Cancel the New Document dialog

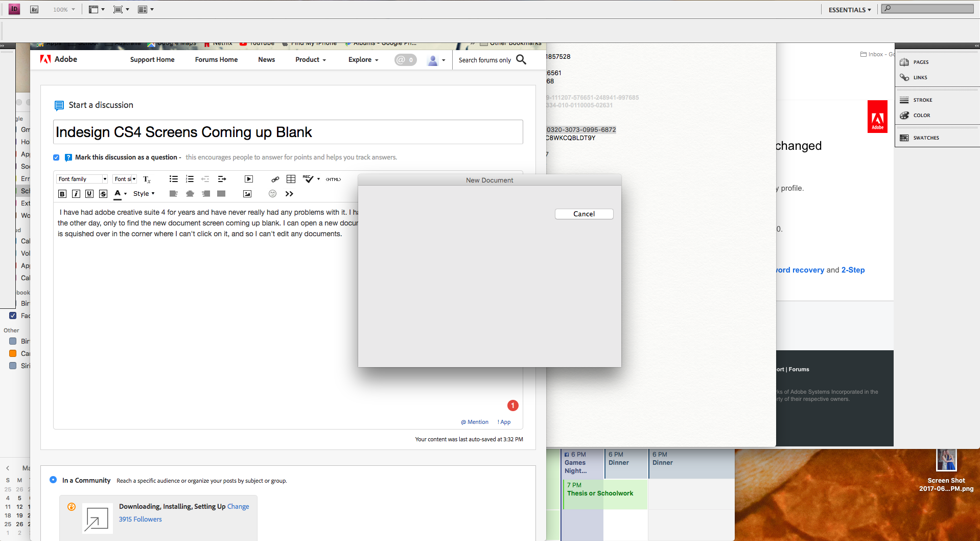click(x=584, y=214)
